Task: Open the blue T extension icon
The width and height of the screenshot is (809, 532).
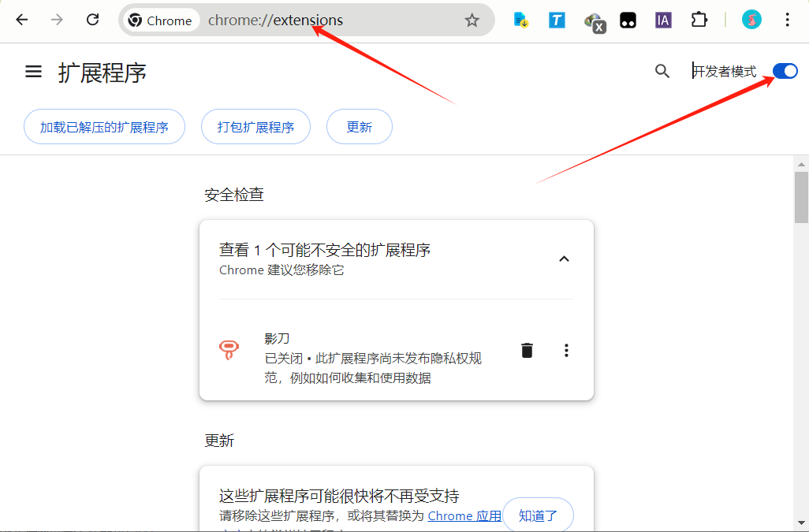Action: tap(557, 20)
